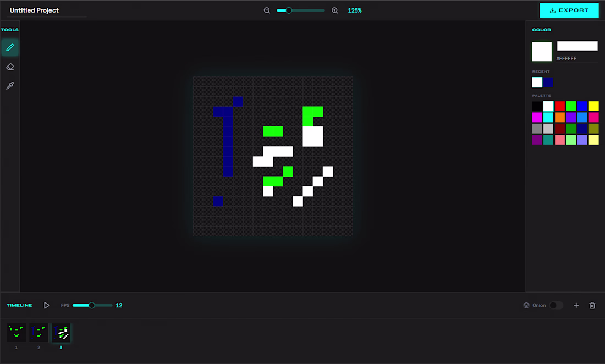The width and height of the screenshot is (605, 364).
Task: Pick the recent navy color swatch
Action: (548, 82)
